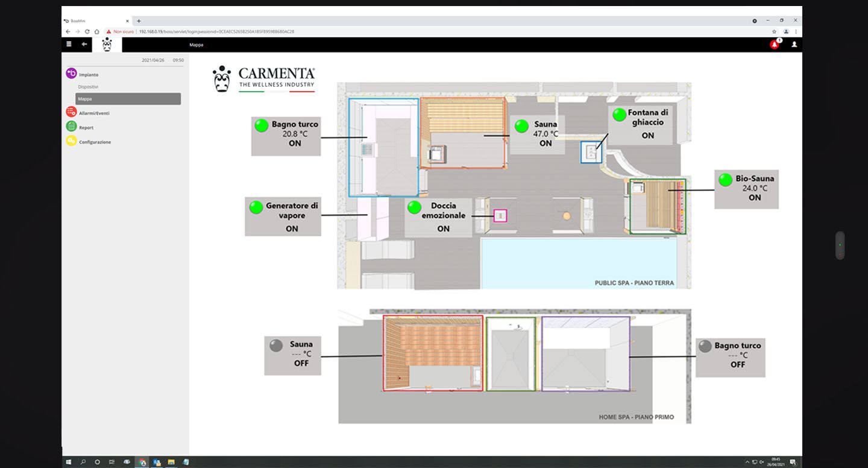Click purple-outlined Home Spa bagno turco room
The width and height of the screenshot is (868, 468).
(x=585, y=353)
